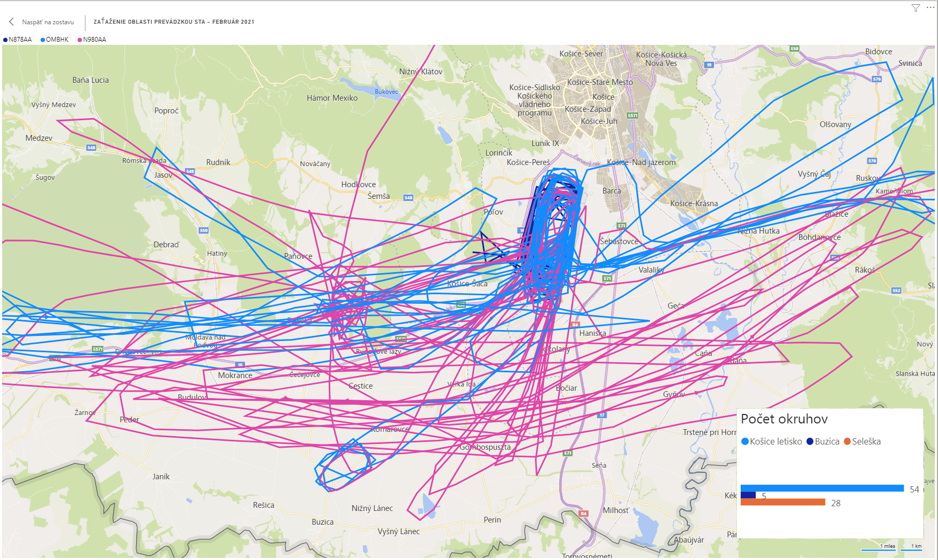This screenshot has width=938, height=560.
Task: Open the filter funnel icon
Action: pyautogui.click(x=916, y=8)
